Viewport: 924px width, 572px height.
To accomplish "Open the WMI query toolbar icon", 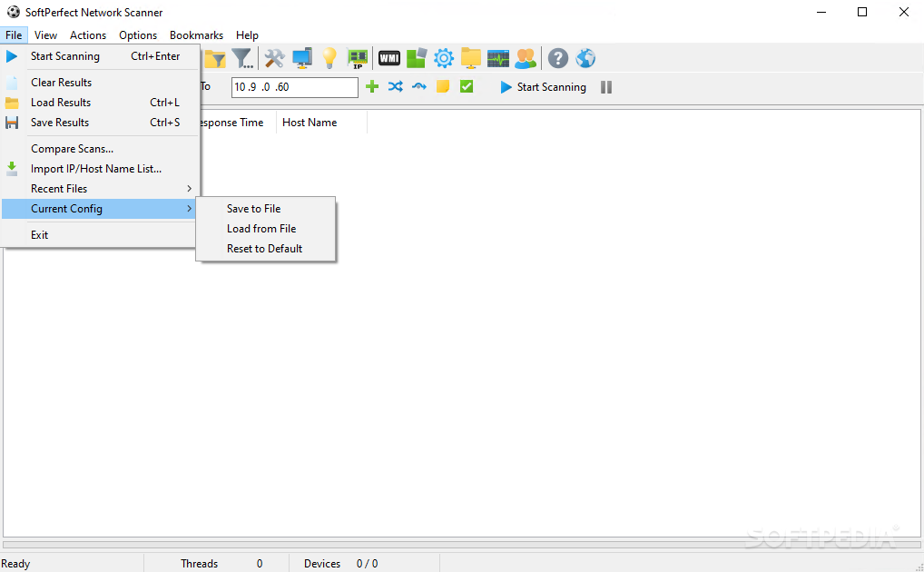I will [388, 58].
